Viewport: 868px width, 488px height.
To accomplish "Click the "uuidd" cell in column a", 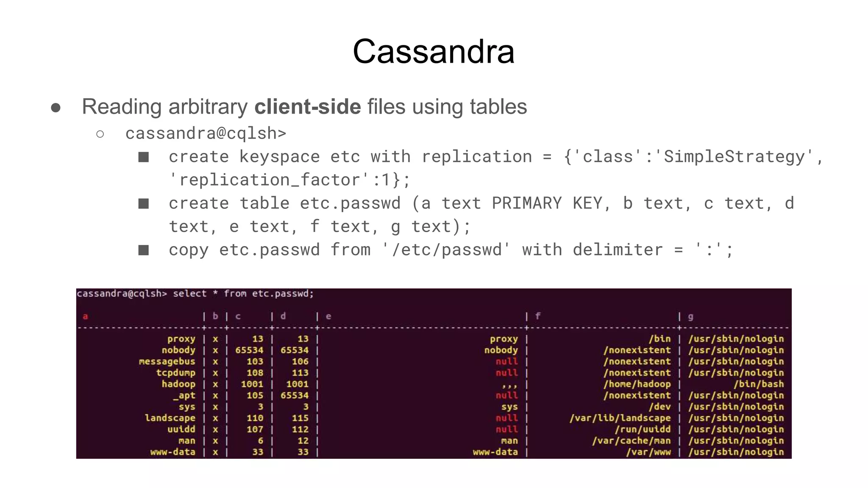I will pos(181,429).
